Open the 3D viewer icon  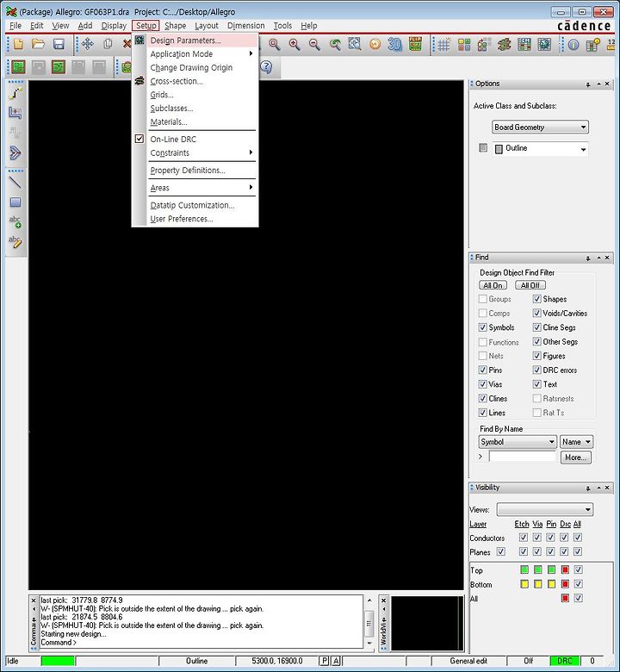point(394,44)
